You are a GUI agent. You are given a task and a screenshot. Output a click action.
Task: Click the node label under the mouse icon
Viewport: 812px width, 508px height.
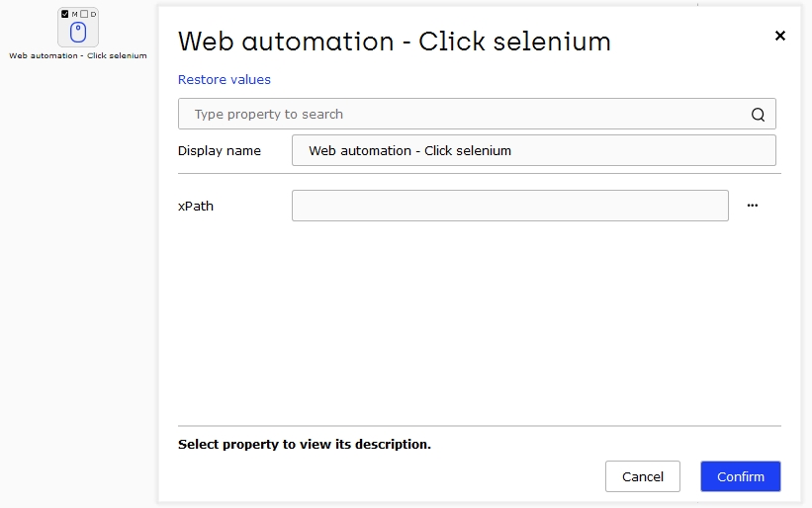pyautogui.click(x=78, y=55)
